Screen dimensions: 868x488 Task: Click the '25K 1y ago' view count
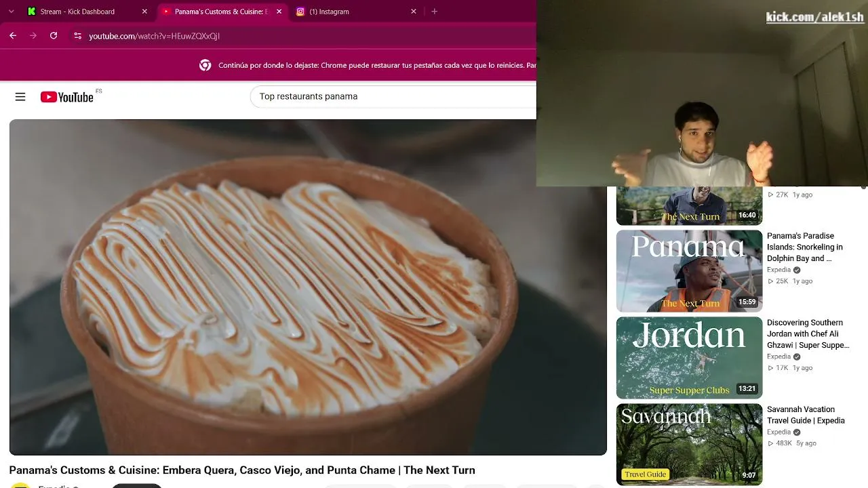pyautogui.click(x=790, y=281)
